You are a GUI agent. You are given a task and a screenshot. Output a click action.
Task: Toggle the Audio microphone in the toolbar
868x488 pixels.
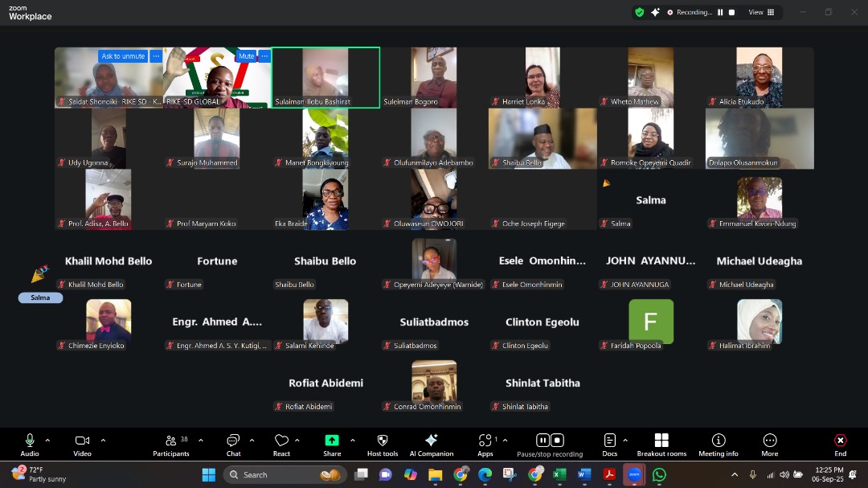click(x=30, y=445)
